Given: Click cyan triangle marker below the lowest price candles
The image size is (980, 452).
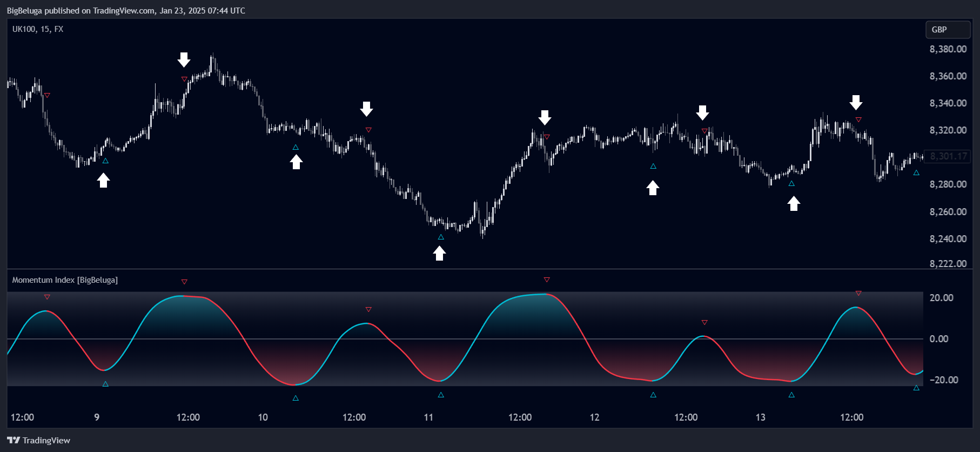Looking at the screenshot, I should click(x=441, y=237).
